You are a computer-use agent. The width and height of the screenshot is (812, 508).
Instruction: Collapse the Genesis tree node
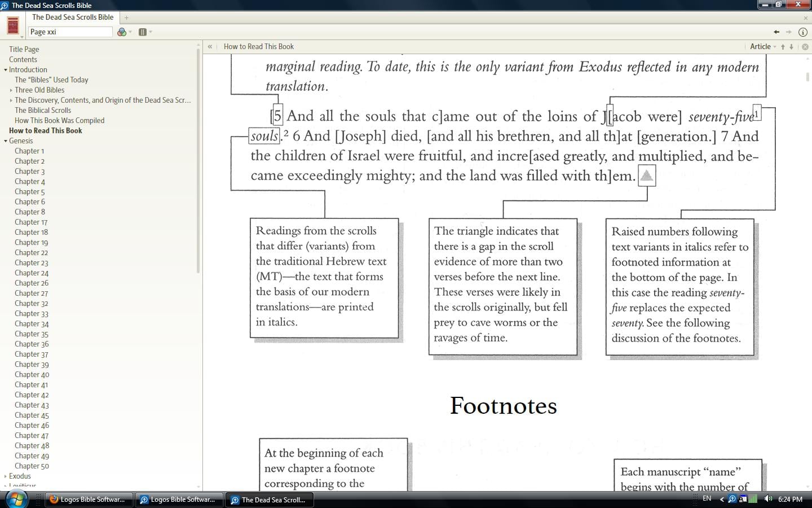[x=6, y=141]
